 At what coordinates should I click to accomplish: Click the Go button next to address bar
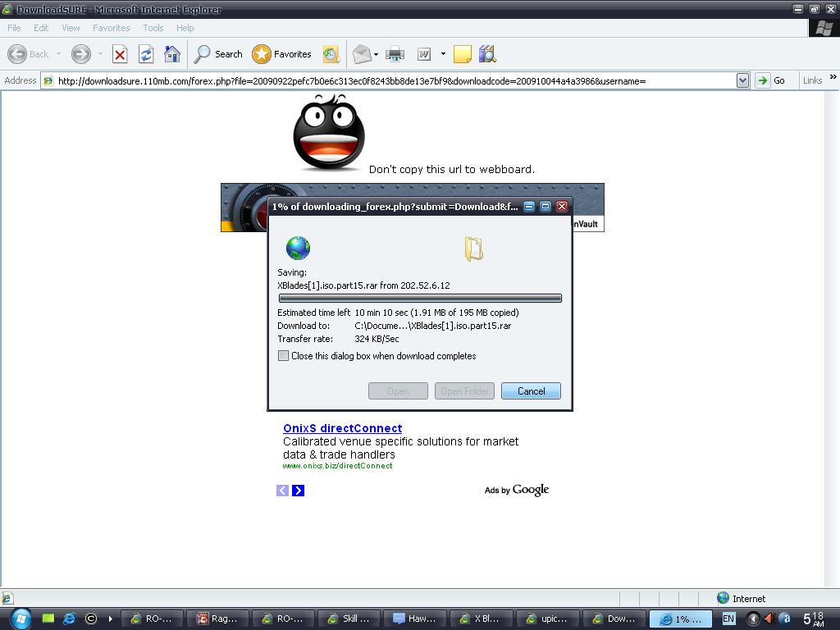pyautogui.click(x=770, y=80)
